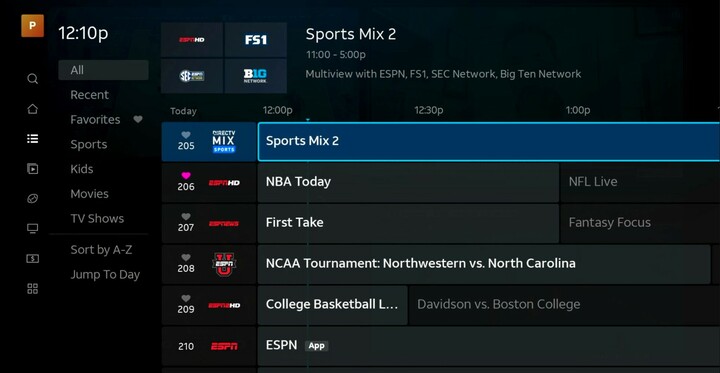
Task: Click the 12:10p clock text
Action: (83, 34)
